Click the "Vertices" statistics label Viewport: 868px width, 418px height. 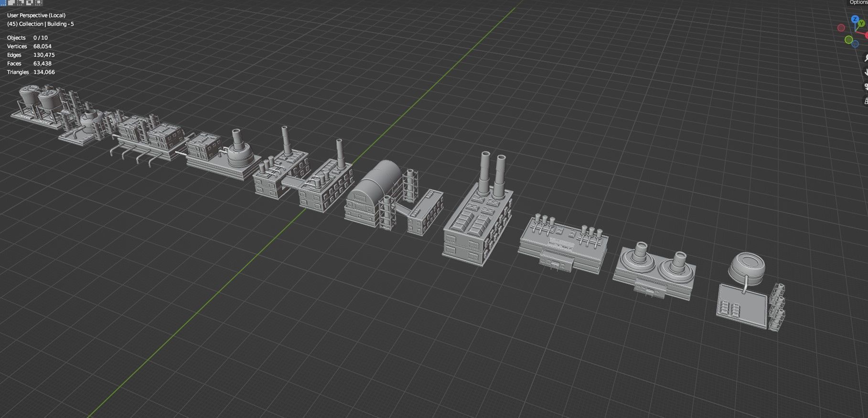pyautogui.click(x=17, y=46)
